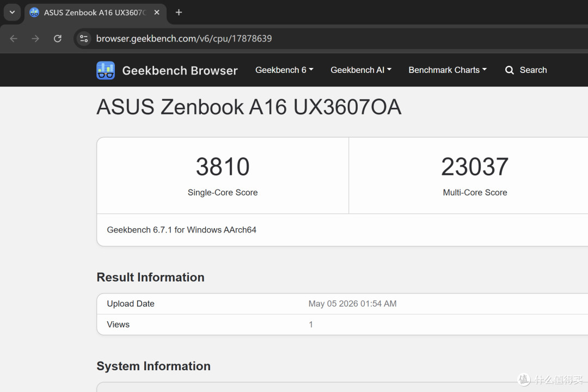This screenshot has height=392, width=588.
Task: Click the search magnifier icon
Action: [509, 70]
